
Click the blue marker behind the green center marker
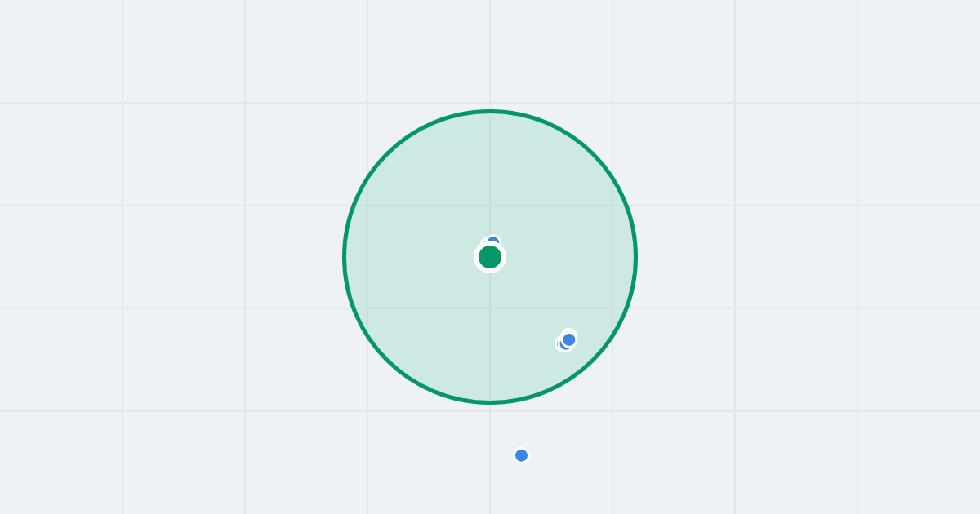pyautogui.click(x=493, y=240)
